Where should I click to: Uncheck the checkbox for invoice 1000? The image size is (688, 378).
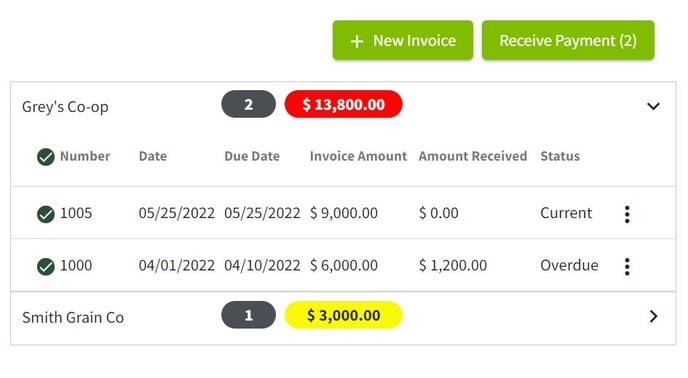46,266
